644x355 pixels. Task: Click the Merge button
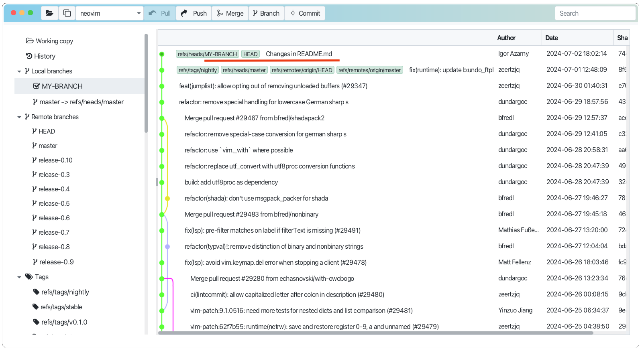230,13
